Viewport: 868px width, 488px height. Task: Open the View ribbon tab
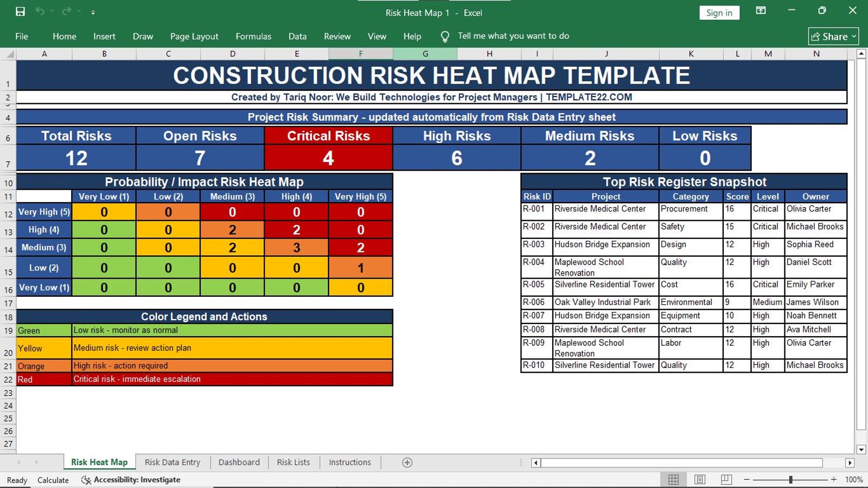[x=377, y=36]
